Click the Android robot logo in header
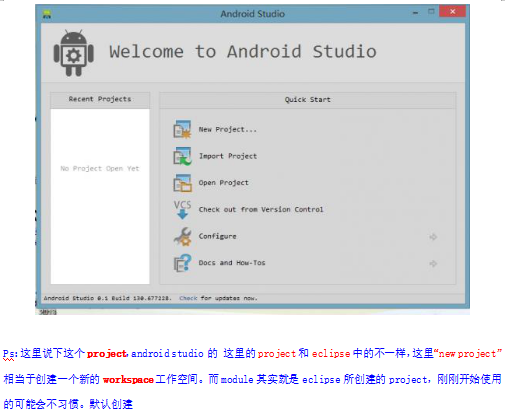Screen dimensions: 505x410 click(74, 53)
